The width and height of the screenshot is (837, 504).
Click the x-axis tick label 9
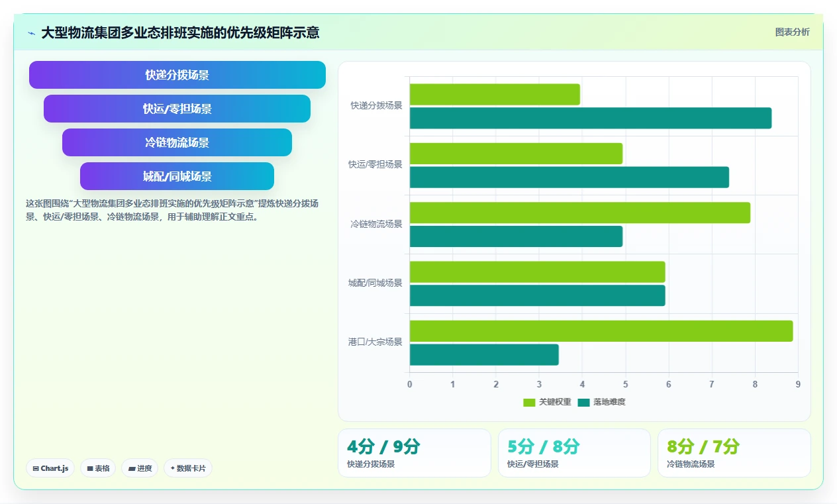click(x=798, y=384)
